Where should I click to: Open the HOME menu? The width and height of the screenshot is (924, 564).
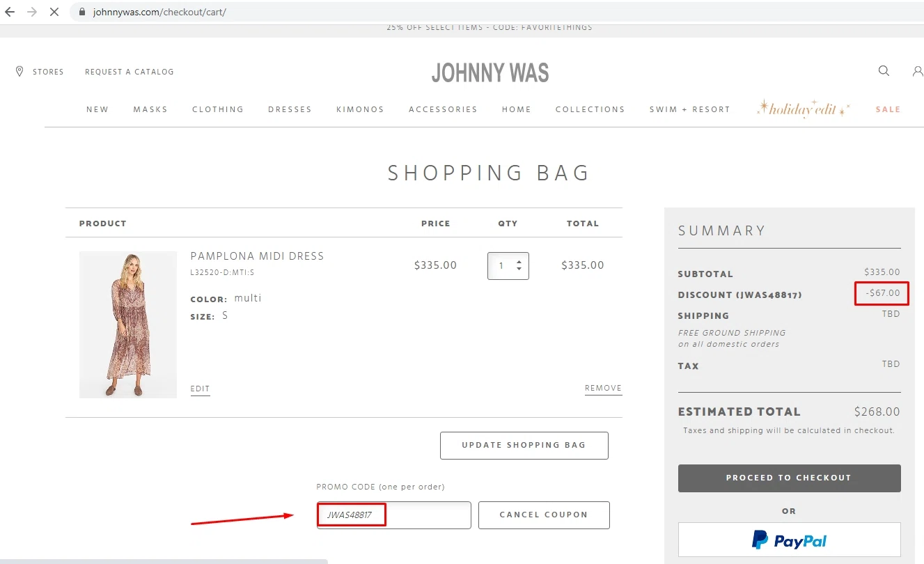517,109
